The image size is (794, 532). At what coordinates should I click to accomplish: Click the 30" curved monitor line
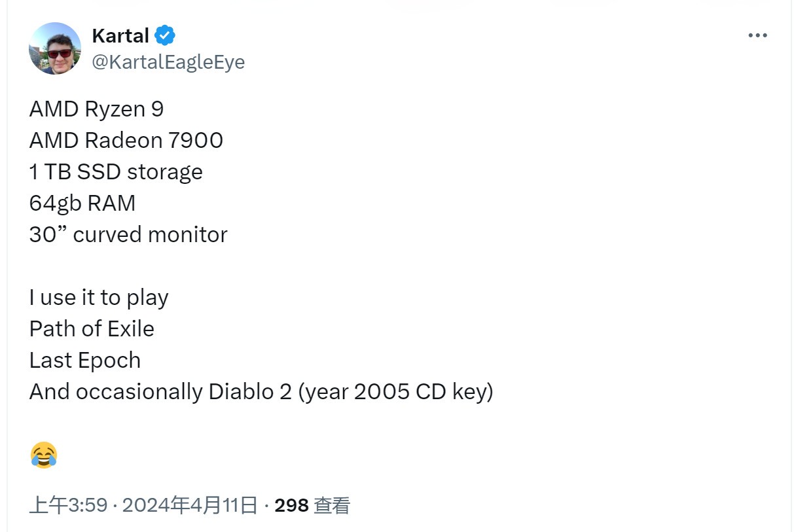[x=128, y=235]
